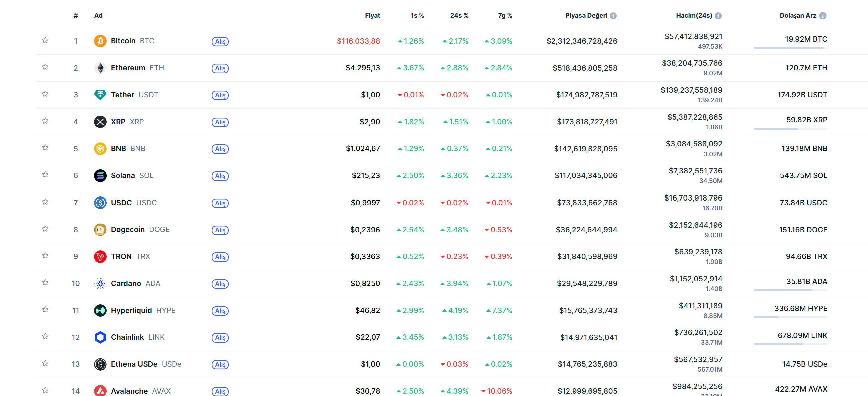The image size is (868, 396).
Task: Click the Dogecoin logo icon
Action: click(x=100, y=230)
